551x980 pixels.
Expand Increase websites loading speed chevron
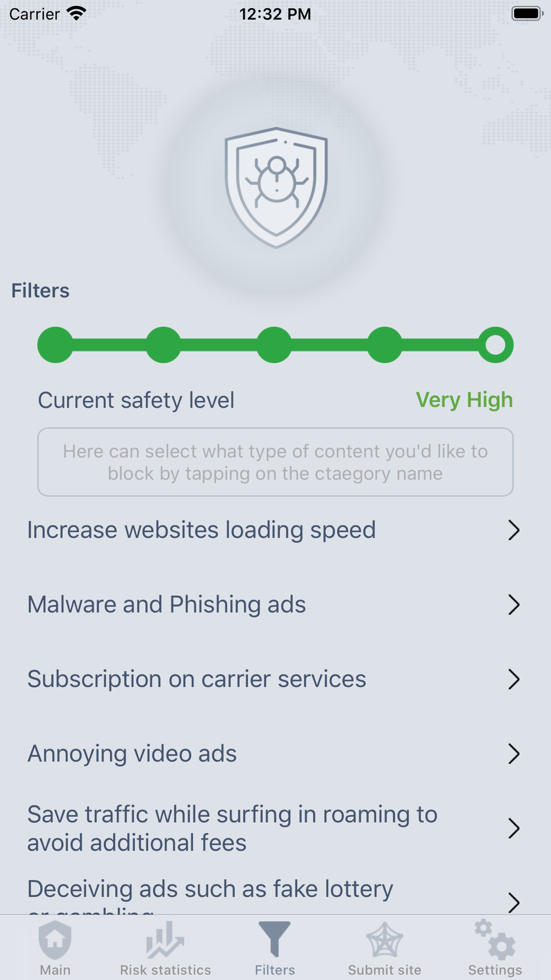514,530
